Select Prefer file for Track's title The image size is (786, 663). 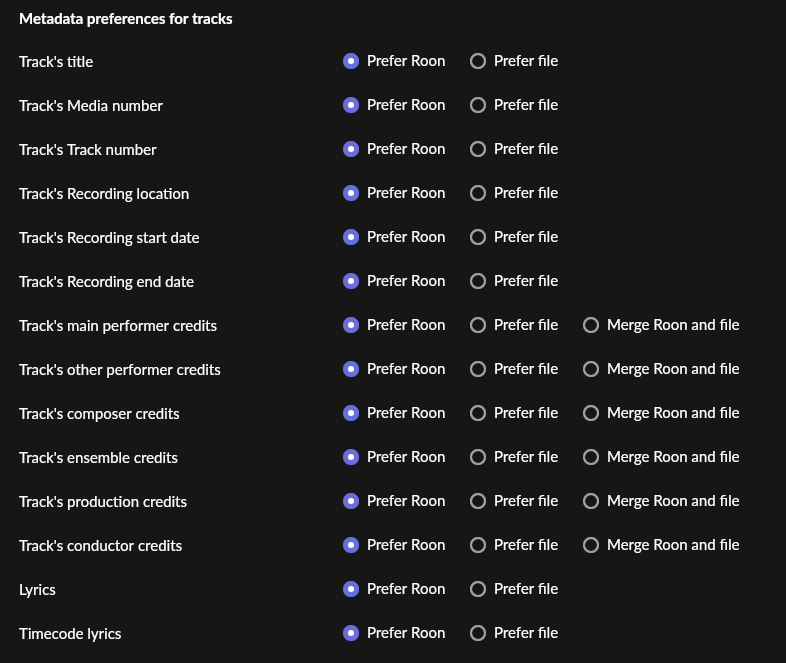(x=478, y=61)
